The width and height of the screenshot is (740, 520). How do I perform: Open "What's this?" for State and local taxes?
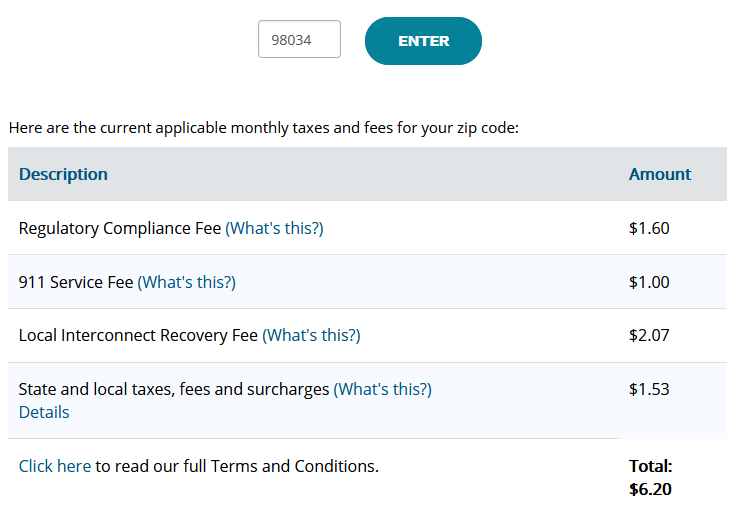pyautogui.click(x=382, y=389)
